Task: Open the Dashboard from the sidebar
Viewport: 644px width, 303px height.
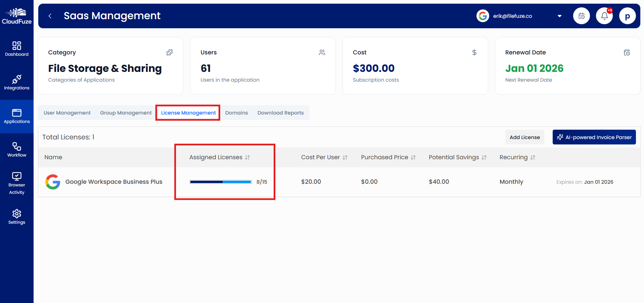Action: pos(16,49)
